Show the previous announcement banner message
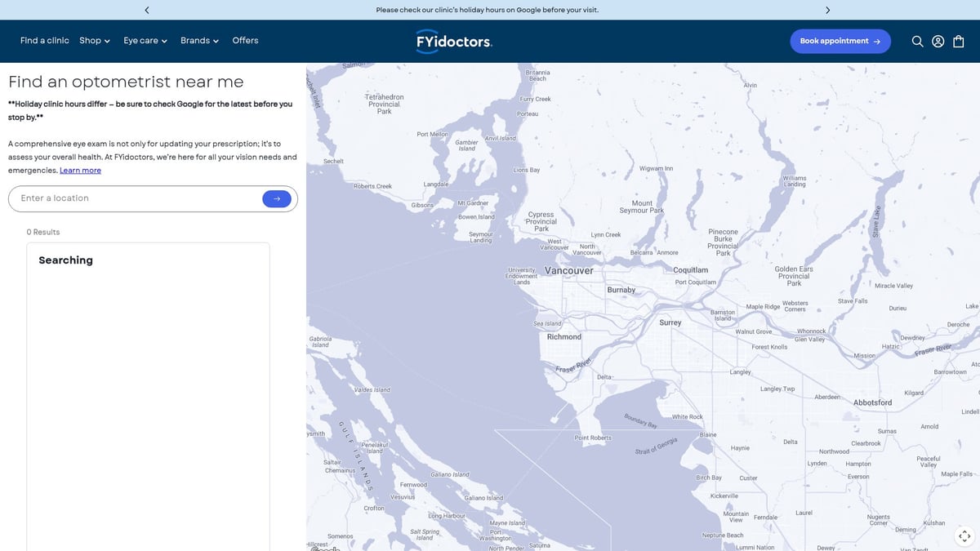 (x=147, y=10)
